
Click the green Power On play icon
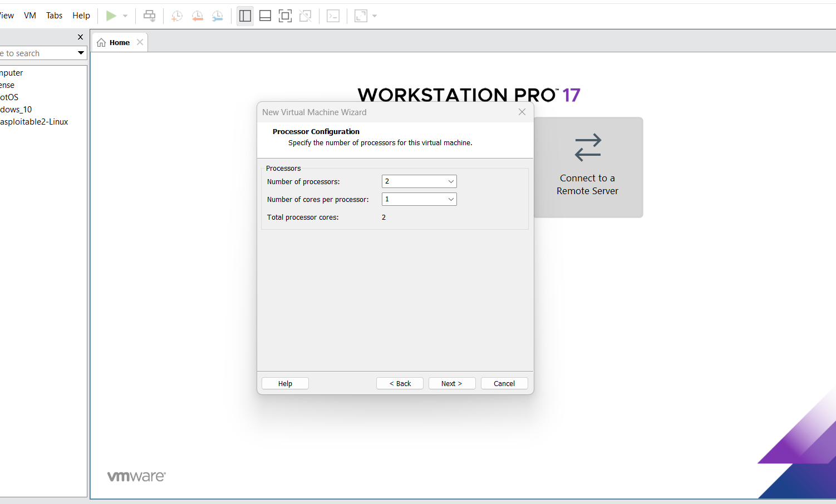pyautogui.click(x=111, y=16)
